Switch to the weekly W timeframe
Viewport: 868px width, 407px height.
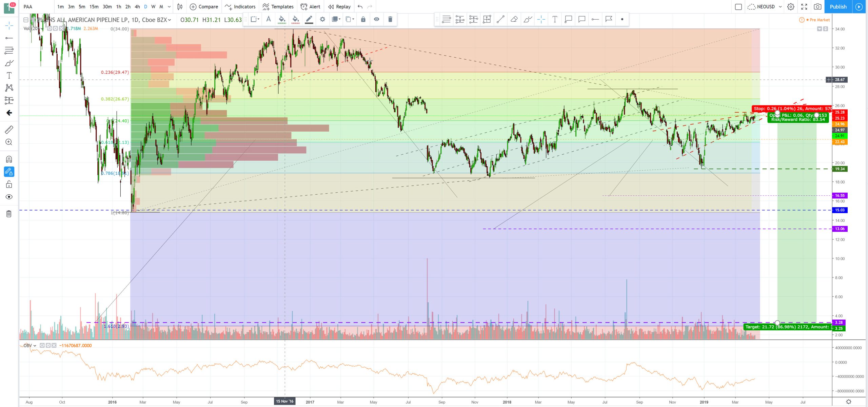(x=153, y=6)
